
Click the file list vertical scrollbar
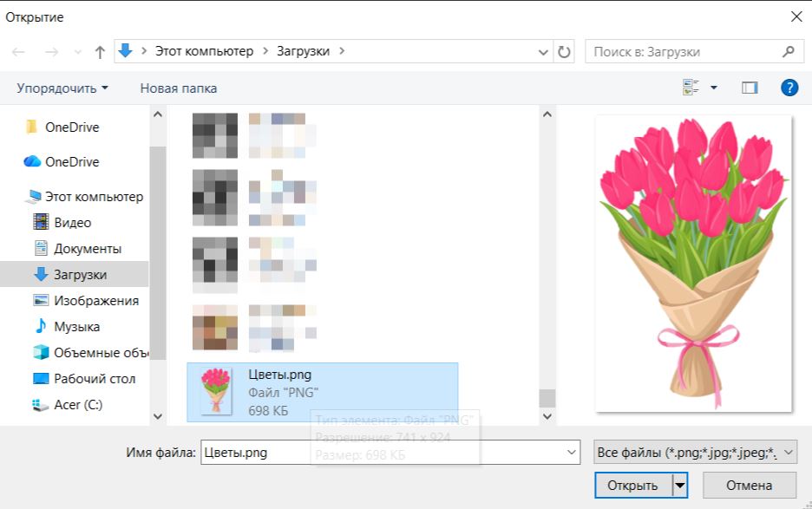click(547, 260)
